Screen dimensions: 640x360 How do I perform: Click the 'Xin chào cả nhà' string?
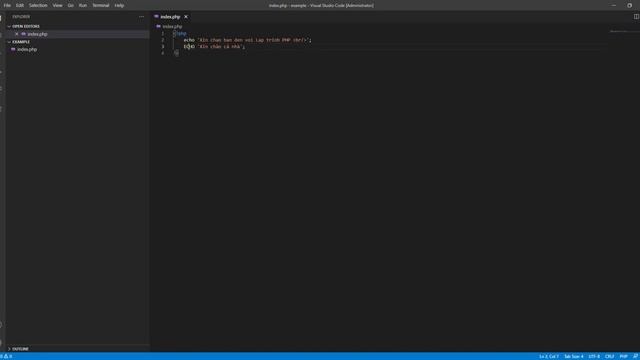220,47
